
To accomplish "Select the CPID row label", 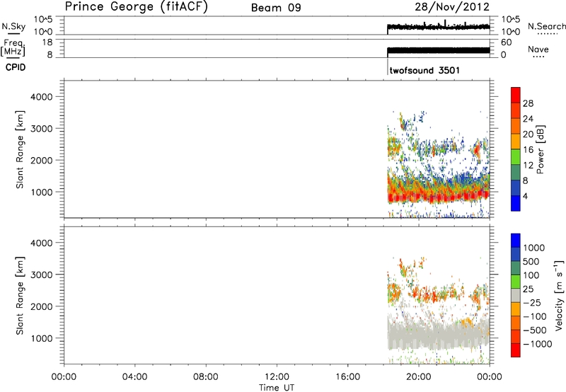I will coord(16,67).
